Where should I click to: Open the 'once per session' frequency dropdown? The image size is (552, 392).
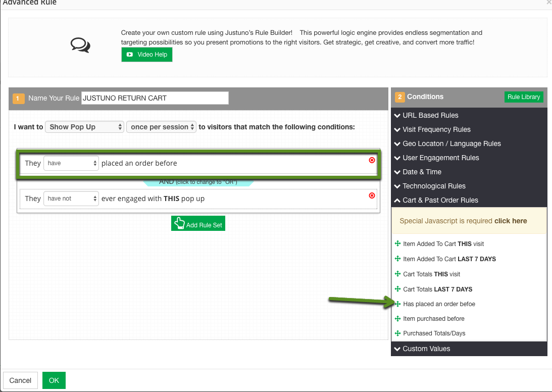pos(162,127)
